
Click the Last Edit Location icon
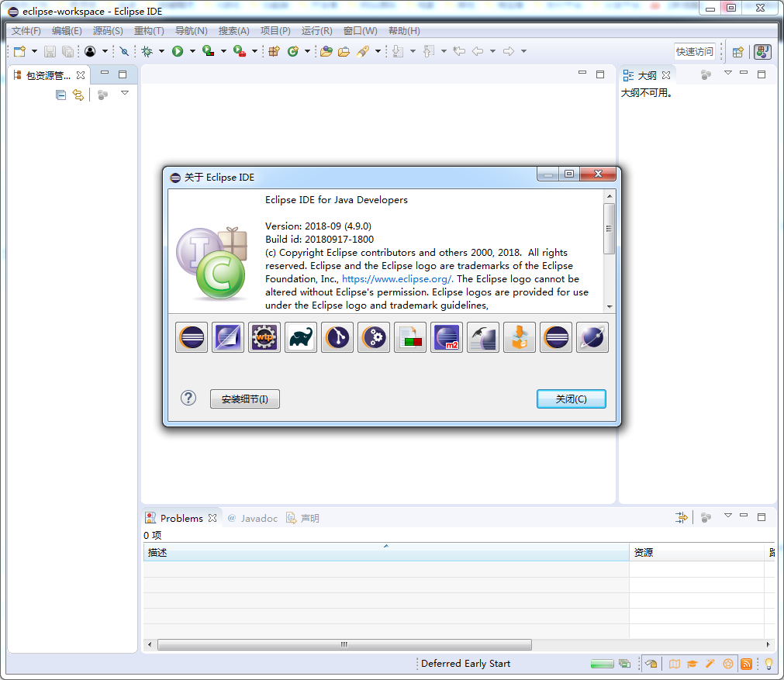[459, 51]
